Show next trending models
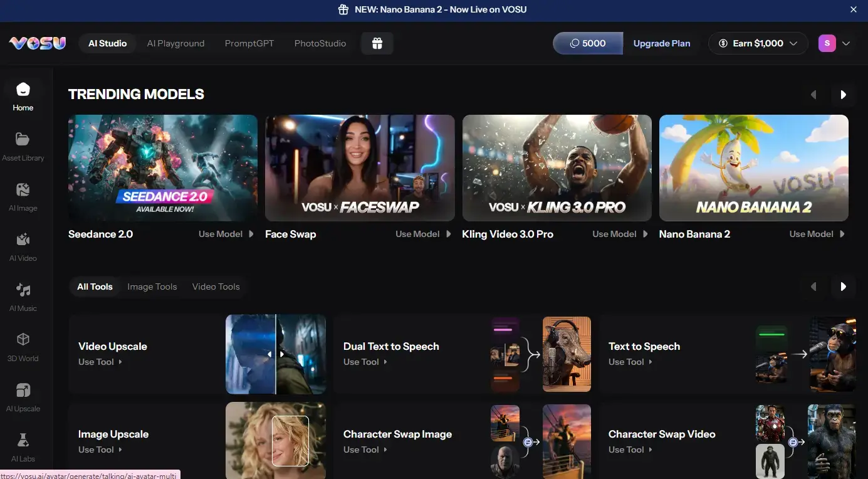This screenshot has height=479, width=868. [x=844, y=95]
